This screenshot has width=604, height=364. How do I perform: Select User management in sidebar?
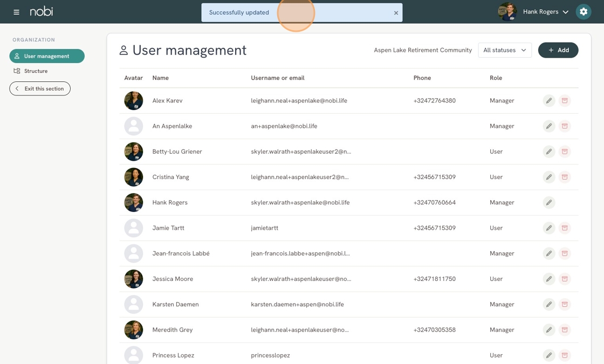tap(47, 56)
